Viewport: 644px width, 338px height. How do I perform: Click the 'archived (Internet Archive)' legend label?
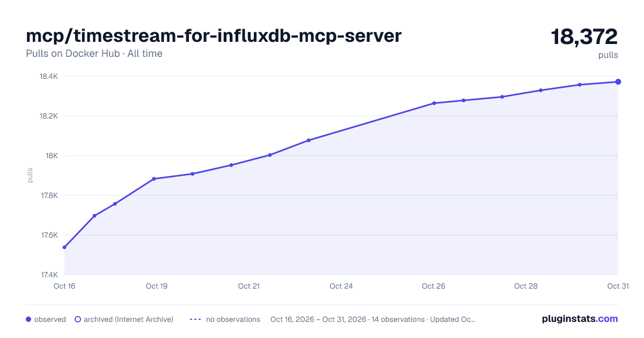coord(128,319)
